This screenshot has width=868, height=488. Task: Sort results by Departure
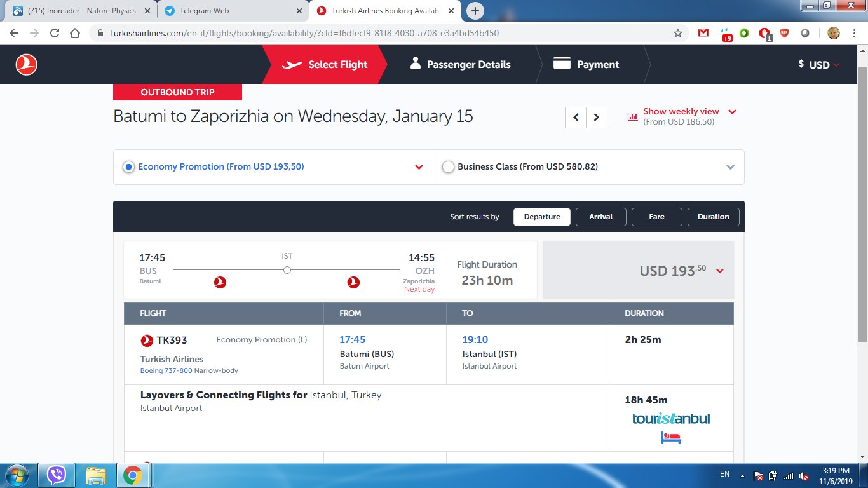(x=542, y=217)
